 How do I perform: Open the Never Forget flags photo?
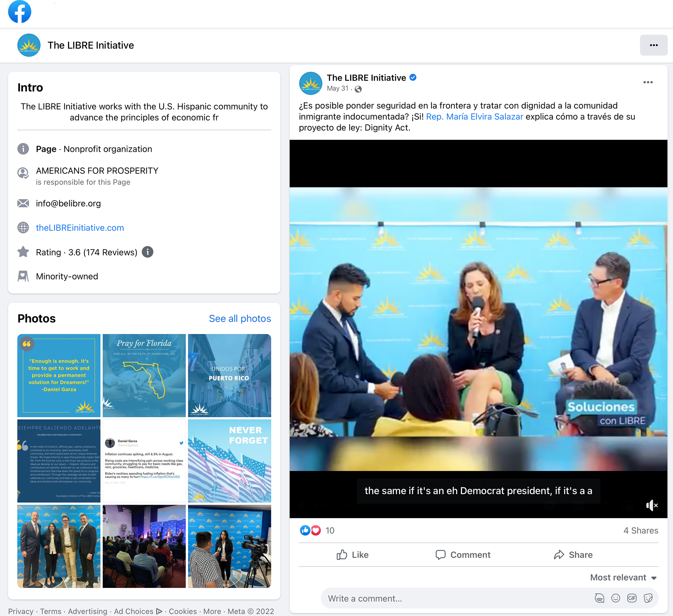tap(230, 461)
